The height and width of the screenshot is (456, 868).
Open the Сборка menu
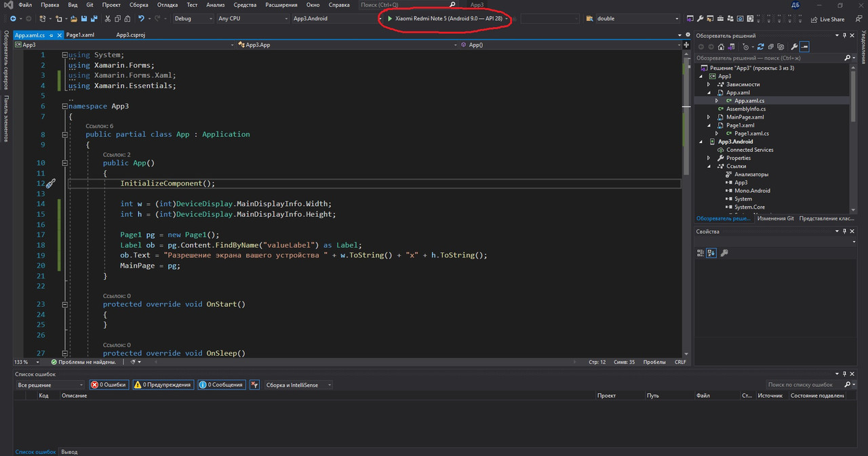(139, 5)
